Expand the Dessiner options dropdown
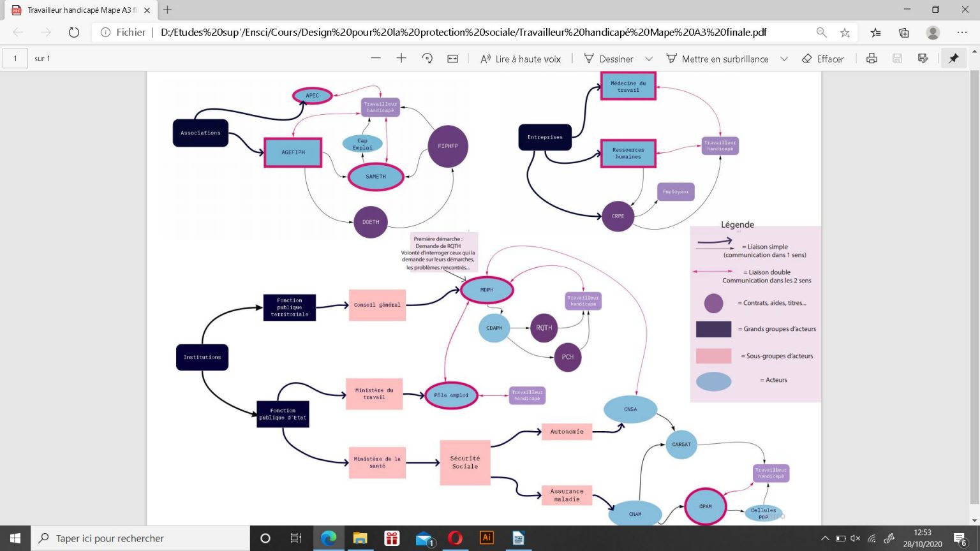Viewport: 980px width, 551px height. (649, 59)
